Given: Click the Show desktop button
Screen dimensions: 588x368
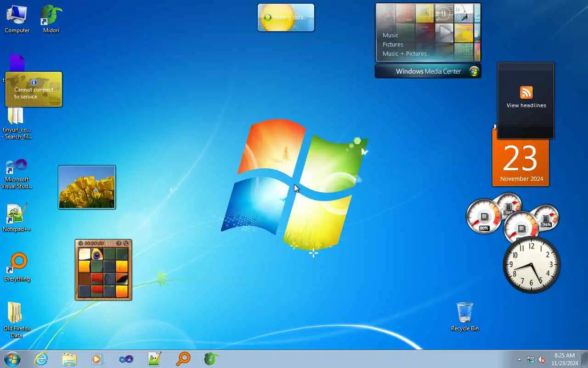Looking at the screenshot, I should coord(584,359).
